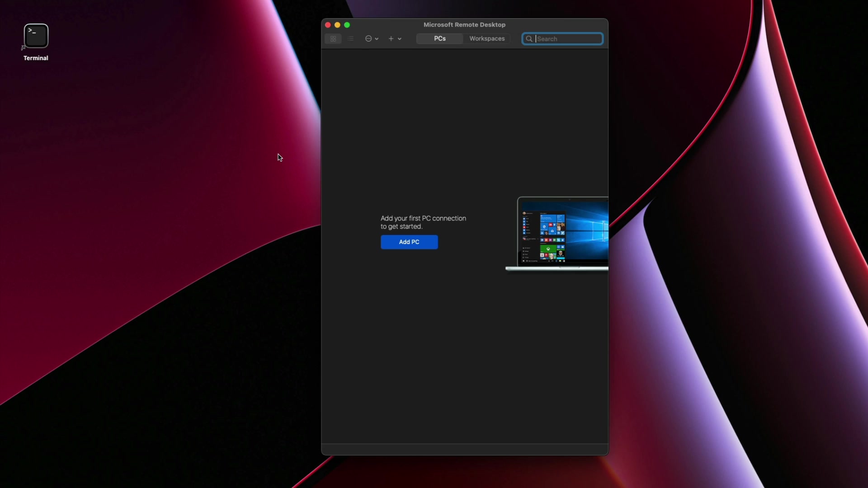The width and height of the screenshot is (868, 488).
Task: Click the Terminal label under desktop icon
Action: tap(36, 58)
